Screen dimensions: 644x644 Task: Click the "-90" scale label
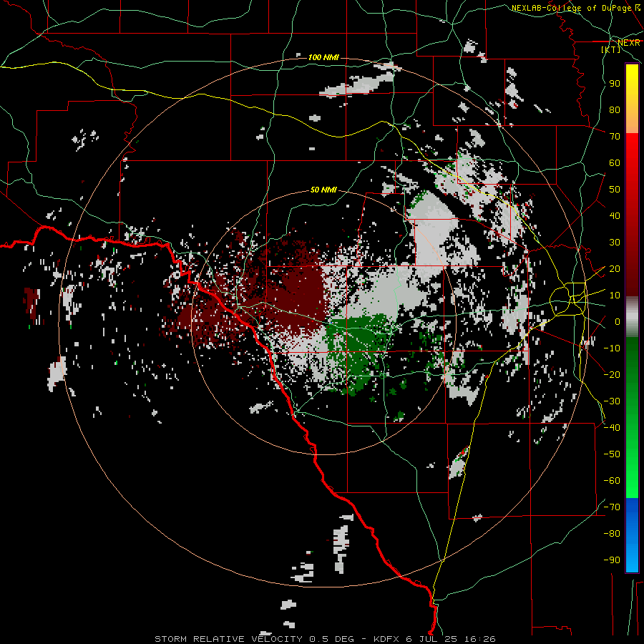[612, 560]
